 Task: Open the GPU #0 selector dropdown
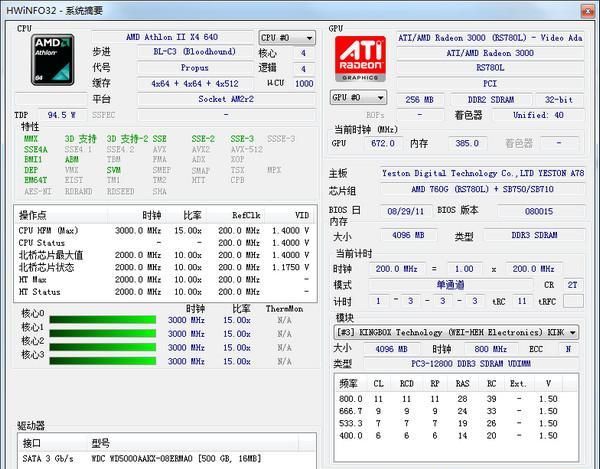(x=359, y=98)
